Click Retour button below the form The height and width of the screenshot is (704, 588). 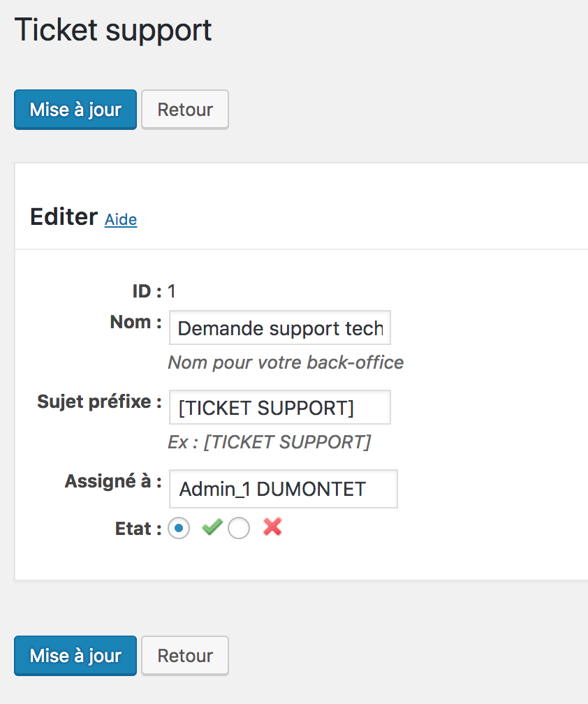point(185,656)
